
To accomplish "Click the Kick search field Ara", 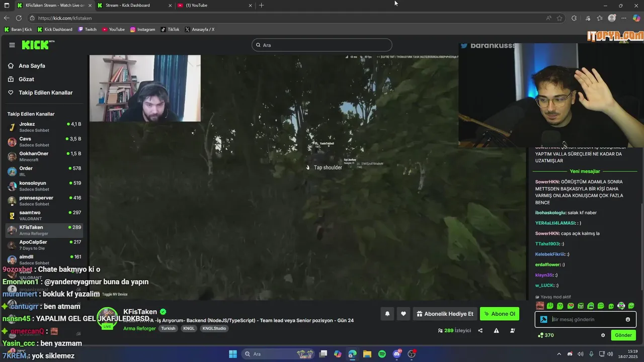I will click(322, 45).
